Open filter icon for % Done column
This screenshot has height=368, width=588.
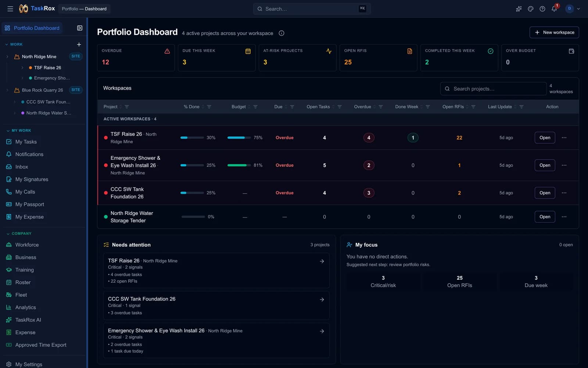(209, 107)
